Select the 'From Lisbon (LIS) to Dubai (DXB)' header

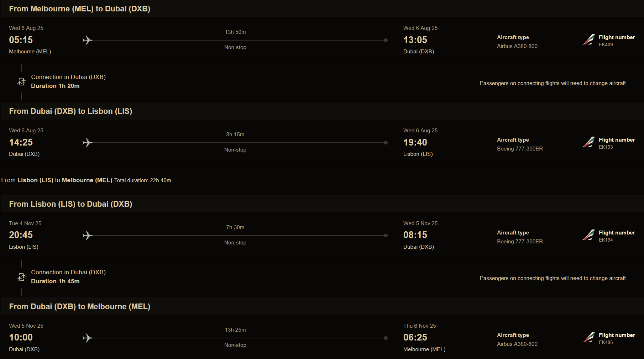[x=70, y=204]
